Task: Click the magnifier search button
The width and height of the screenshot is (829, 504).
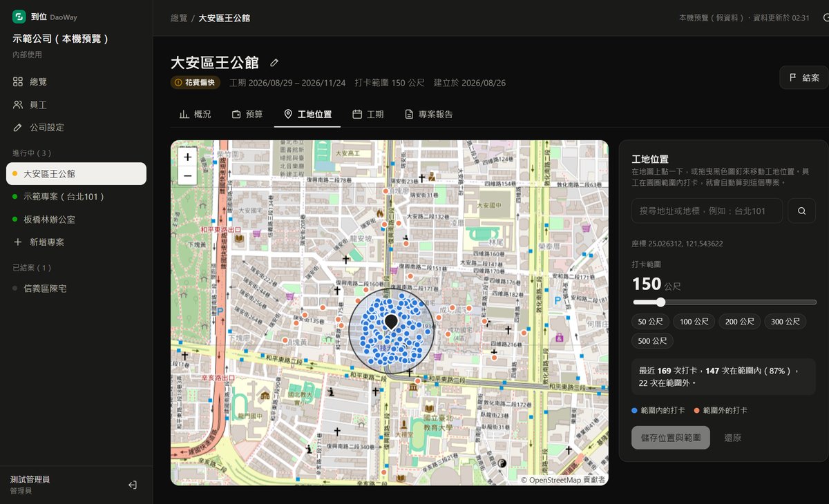Action: tap(802, 211)
